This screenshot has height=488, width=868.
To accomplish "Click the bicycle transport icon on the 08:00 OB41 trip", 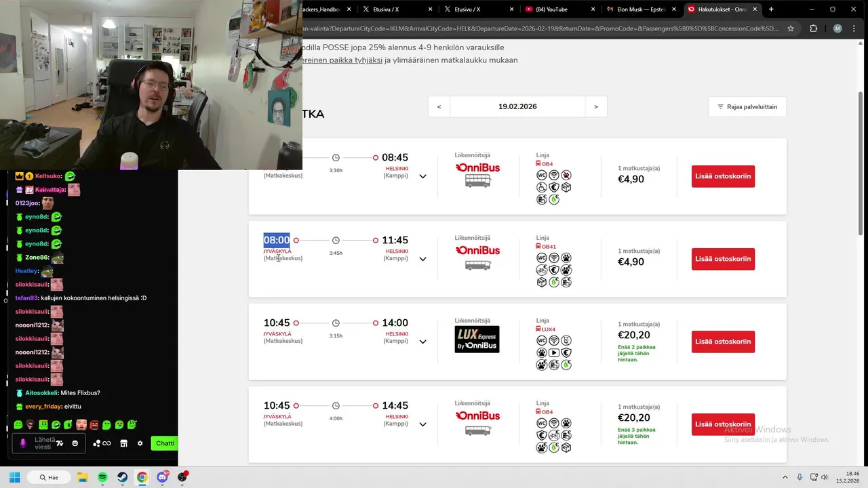I will [542, 270].
